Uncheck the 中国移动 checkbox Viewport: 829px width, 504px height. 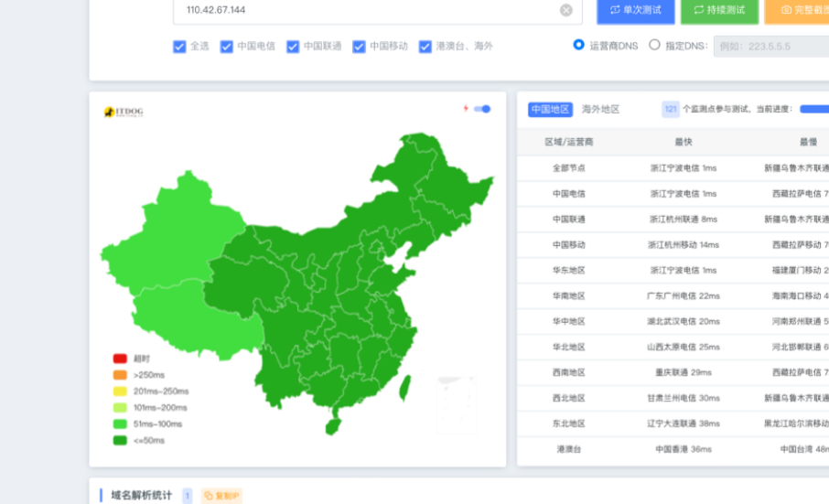tap(359, 47)
